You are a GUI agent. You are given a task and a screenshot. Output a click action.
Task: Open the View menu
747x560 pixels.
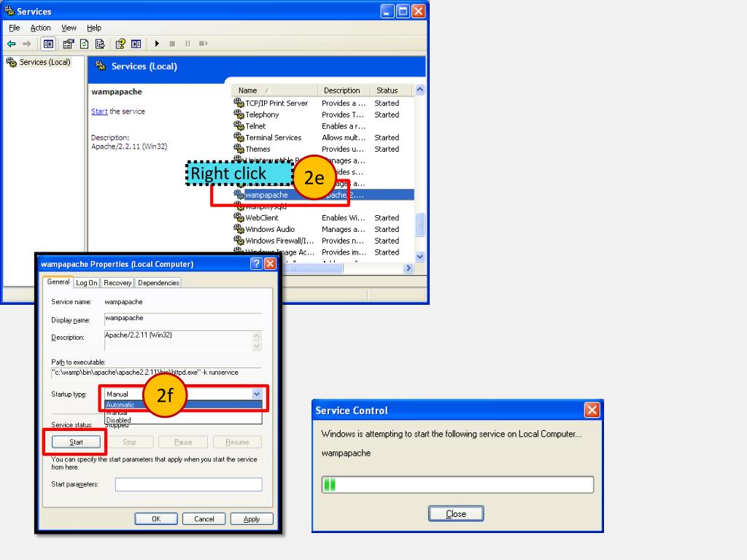click(69, 28)
